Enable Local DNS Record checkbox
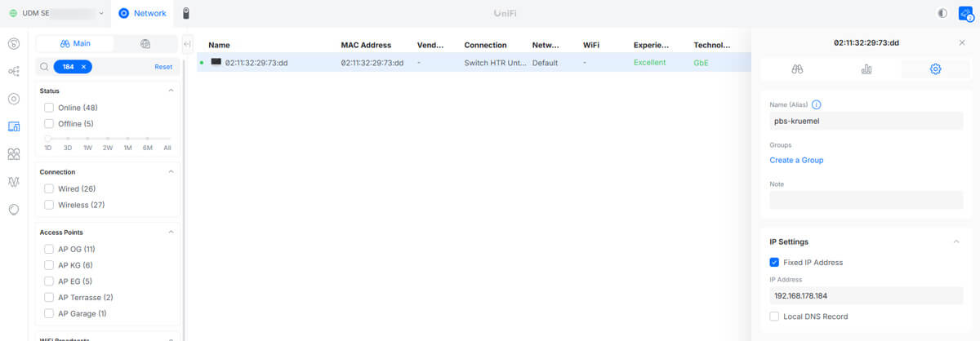The image size is (980, 341). click(774, 317)
